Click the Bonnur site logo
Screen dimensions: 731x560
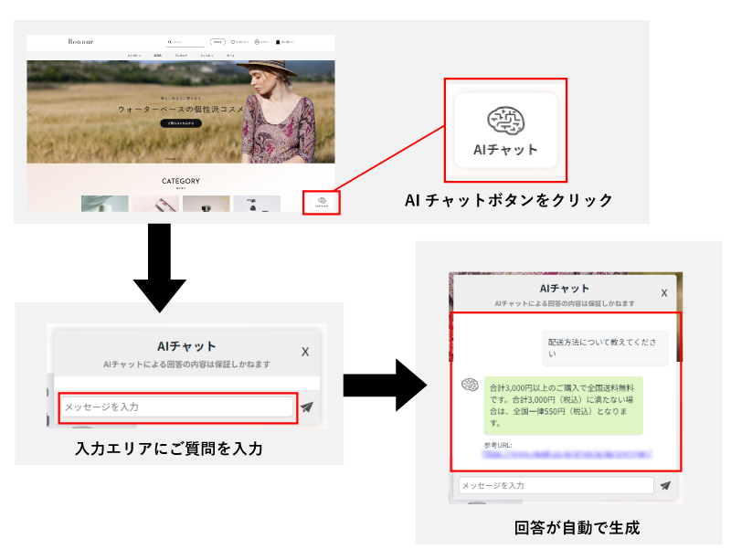coord(80,41)
